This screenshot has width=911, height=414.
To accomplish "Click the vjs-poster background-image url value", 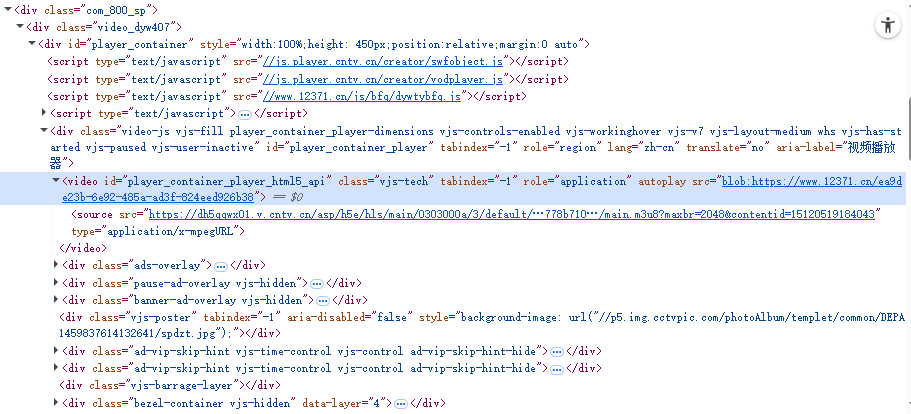I will 482,325.
